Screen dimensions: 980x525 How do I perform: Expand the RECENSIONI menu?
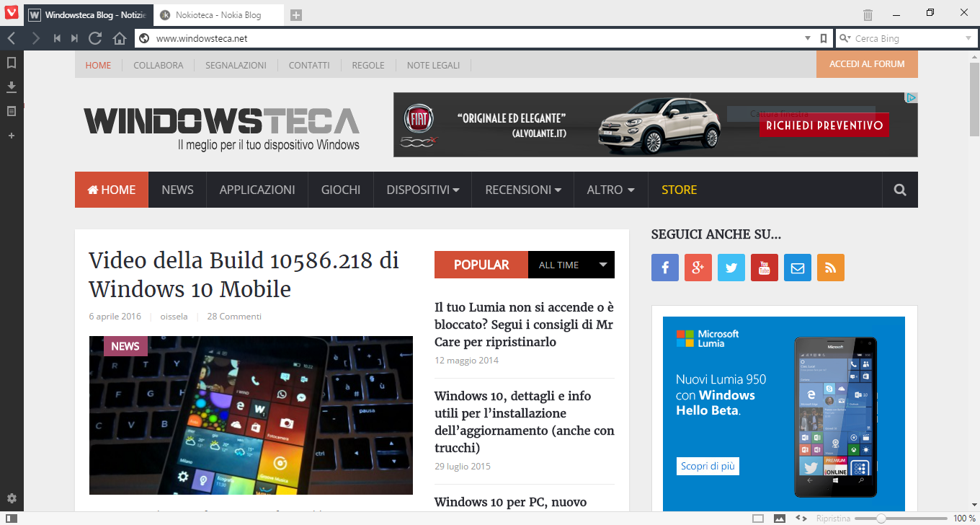pyautogui.click(x=523, y=190)
